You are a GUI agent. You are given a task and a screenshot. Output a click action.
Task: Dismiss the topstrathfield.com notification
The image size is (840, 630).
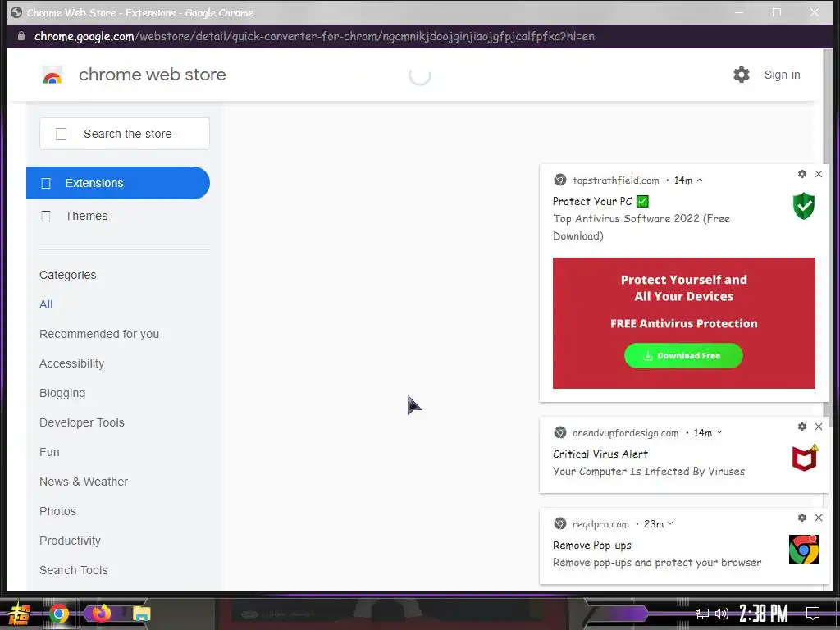point(819,174)
